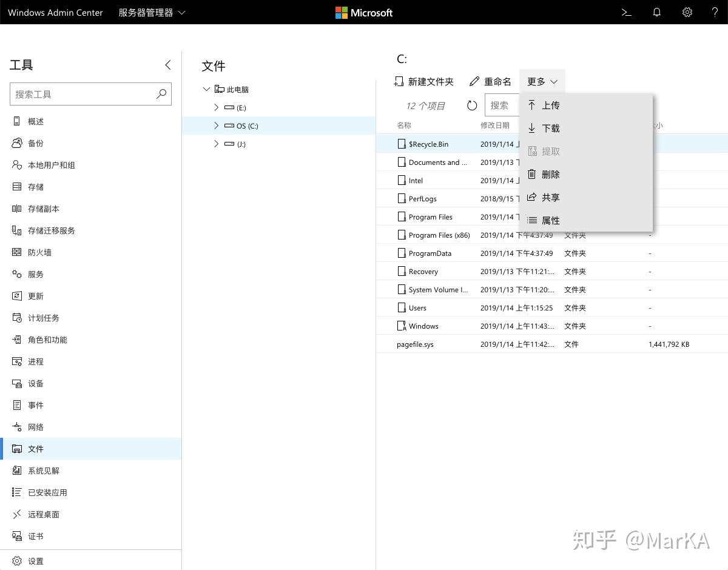Click 新建文件夹 new folder button
The width and height of the screenshot is (728, 570).
point(423,81)
